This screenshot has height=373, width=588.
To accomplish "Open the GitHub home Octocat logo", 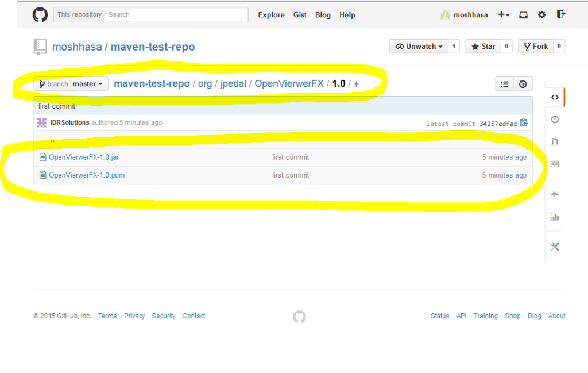I will coord(39,14).
